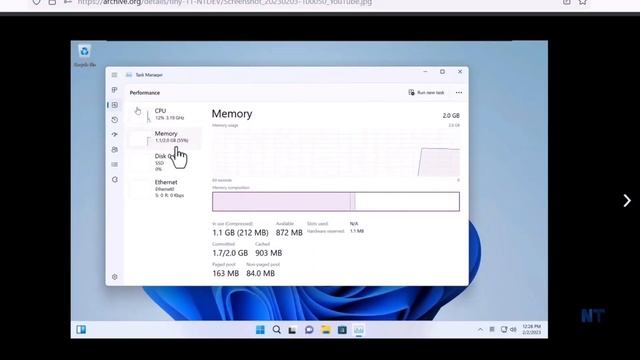Click the taskbar clock showing 12:28 PM
The height and width of the screenshot is (360, 640).
pyautogui.click(x=531, y=329)
